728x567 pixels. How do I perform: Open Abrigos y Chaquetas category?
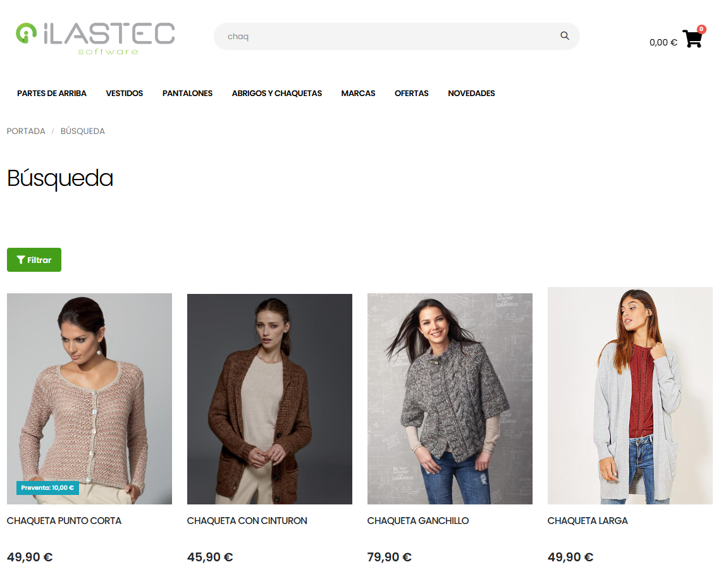point(276,94)
